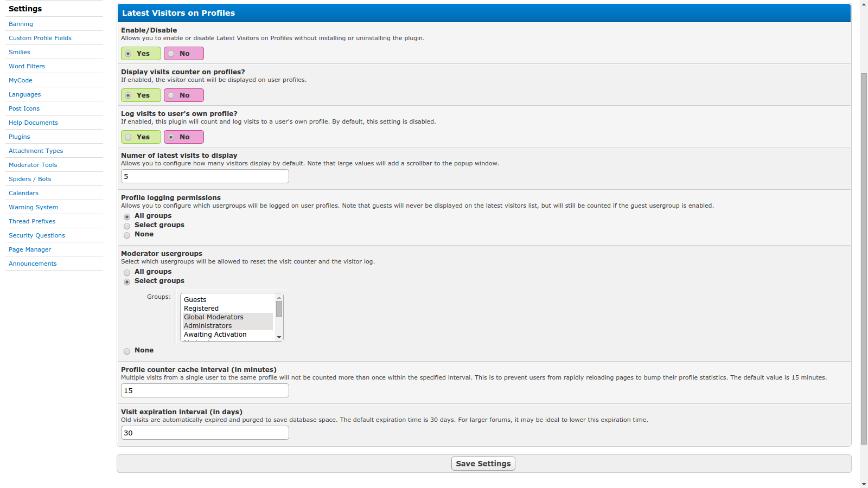Image resolution: width=868 pixels, height=488 pixels.
Task: Choose Registered in the Groups listbox
Action: (x=201, y=309)
